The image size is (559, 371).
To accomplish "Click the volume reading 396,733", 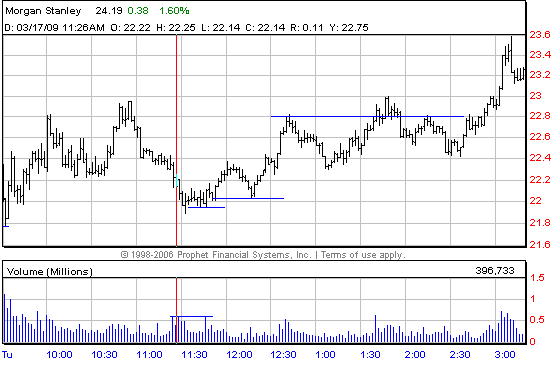I will point(495,270).
